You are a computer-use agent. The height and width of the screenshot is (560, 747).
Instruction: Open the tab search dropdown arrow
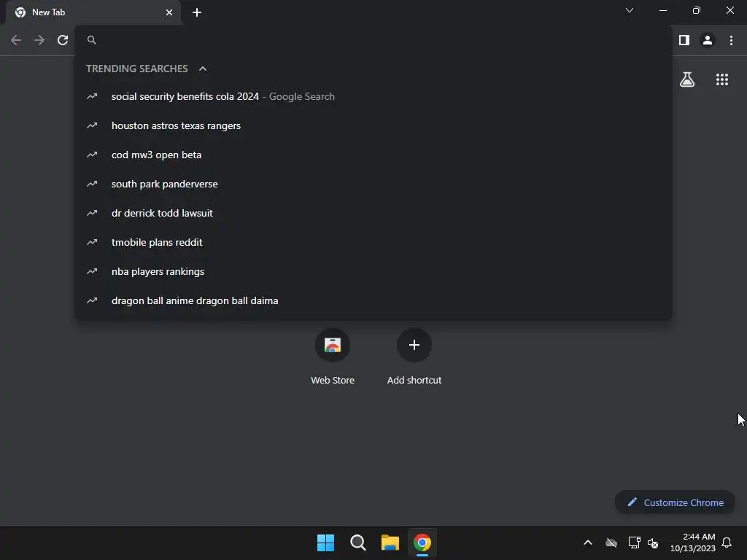pyautogui.click(x=630, y=10)
